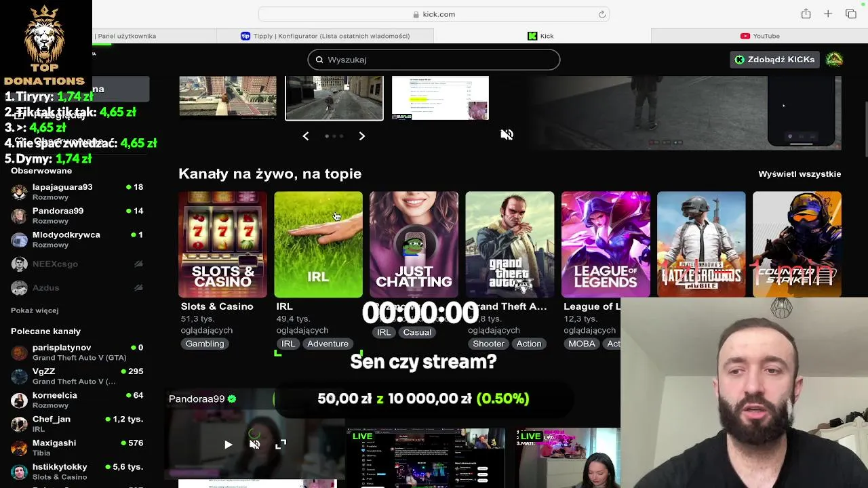The image size is (868, 488).
Task: Open Counter-Strike category card
Action: click(797, 245)
